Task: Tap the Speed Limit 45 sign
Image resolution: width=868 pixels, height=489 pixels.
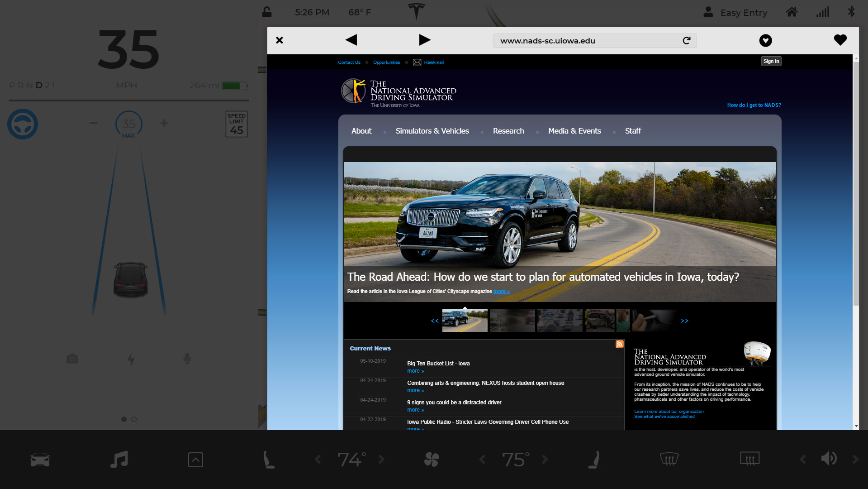Action: coord(237,124)
